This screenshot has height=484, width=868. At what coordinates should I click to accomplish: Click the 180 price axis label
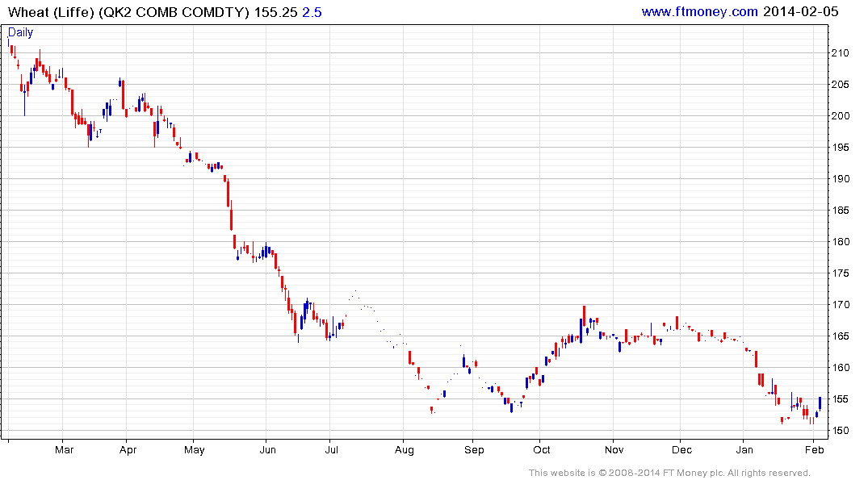[x=840, y=242]
